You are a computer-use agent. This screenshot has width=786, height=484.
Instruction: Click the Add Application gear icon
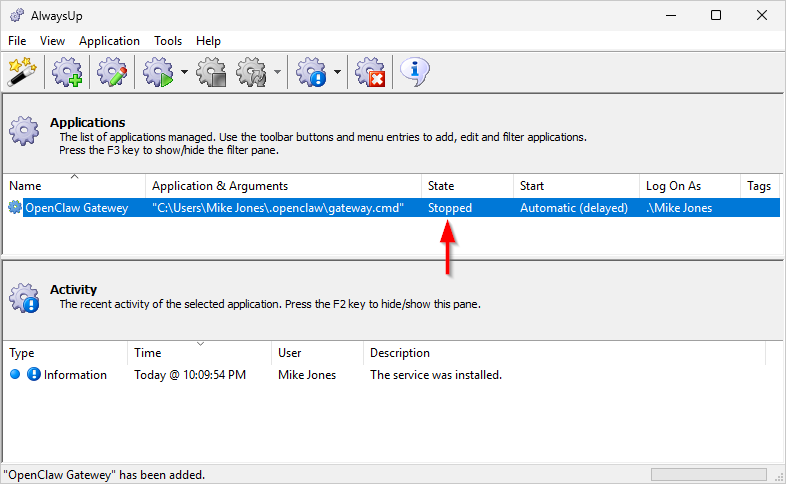pos(67,72)
